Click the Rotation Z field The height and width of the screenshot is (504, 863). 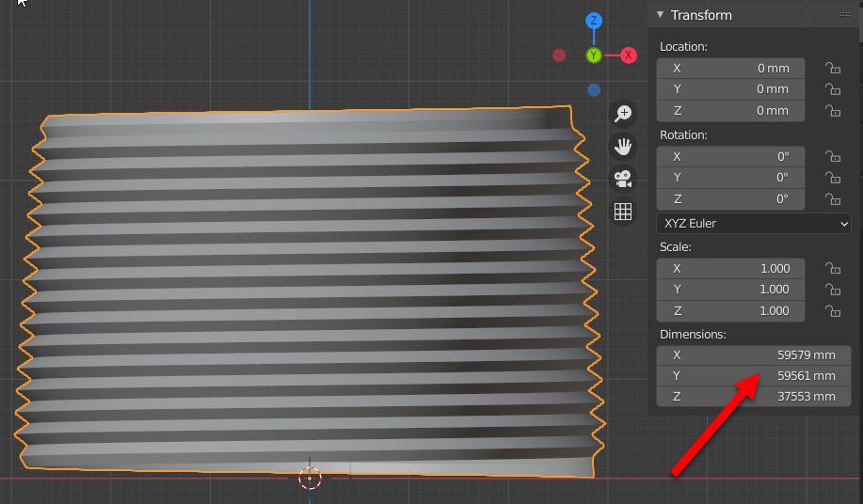tap(730, 199)
